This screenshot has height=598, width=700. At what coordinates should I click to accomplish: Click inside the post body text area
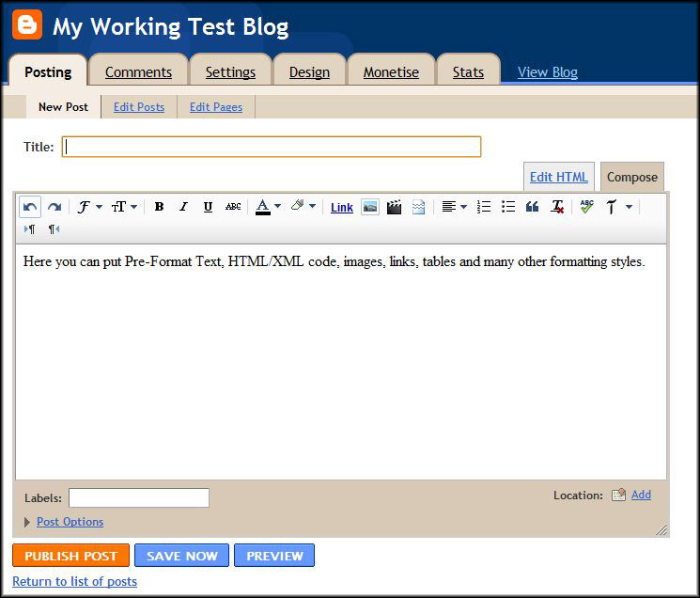[341, 362]
